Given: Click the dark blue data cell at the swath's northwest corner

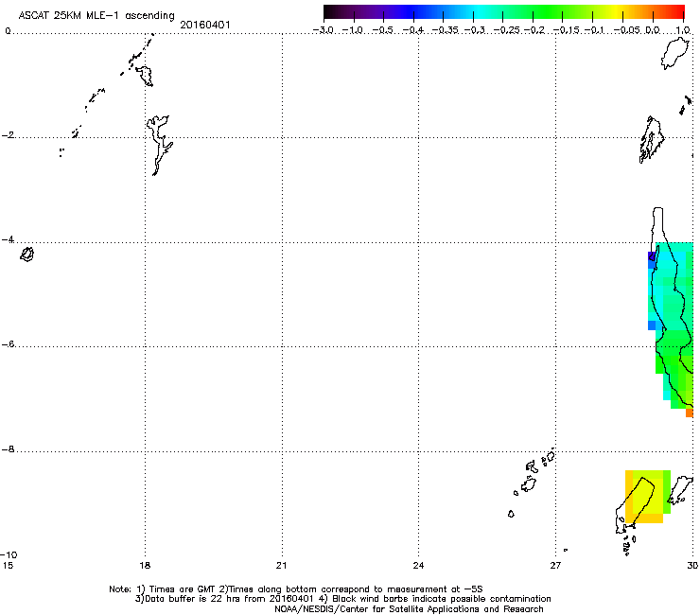Looking at the screenshot, I should [x=652, y=255].
